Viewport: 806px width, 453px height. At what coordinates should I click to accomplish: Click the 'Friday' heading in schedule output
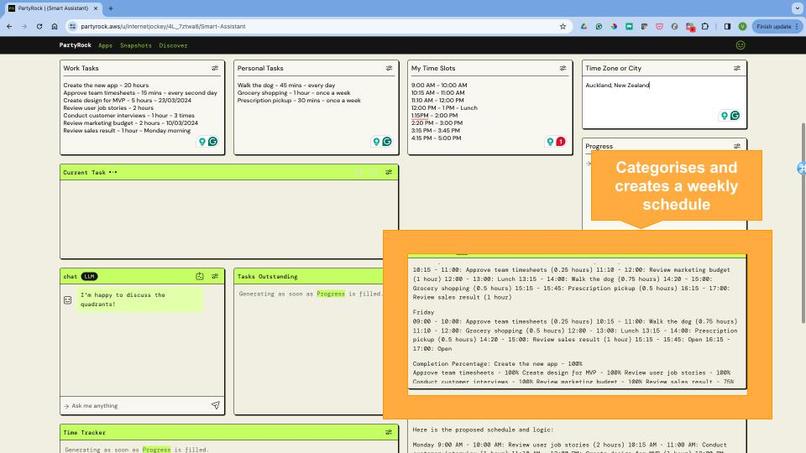click(423, 312)
